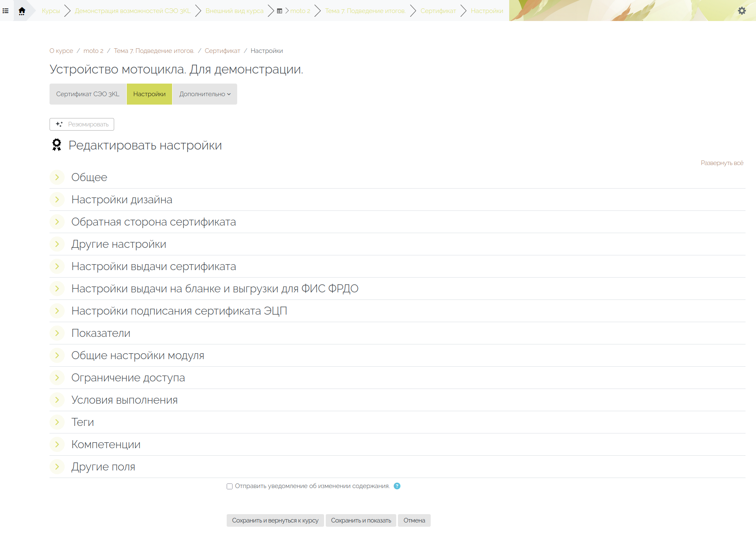Image resolution: width=756 pixels, height=541 pixels.
Task: Switch to the Сертификат СЭО 3KL tab
Action: click(x=88, y=94)
